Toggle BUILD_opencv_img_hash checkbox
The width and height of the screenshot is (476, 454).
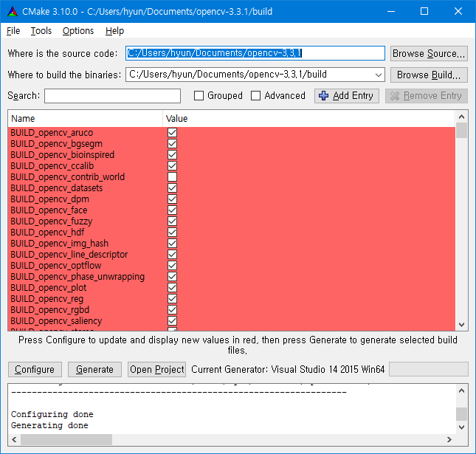(172, 244)
